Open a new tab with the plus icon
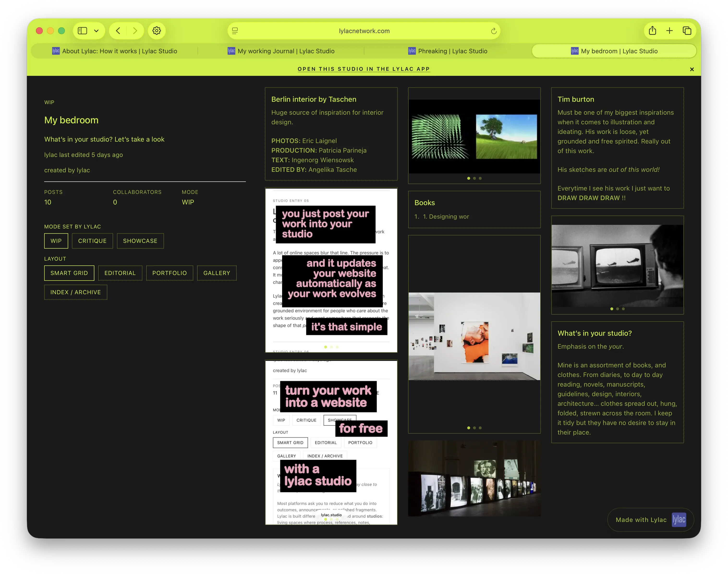The image size is (728, 574). 670,30
